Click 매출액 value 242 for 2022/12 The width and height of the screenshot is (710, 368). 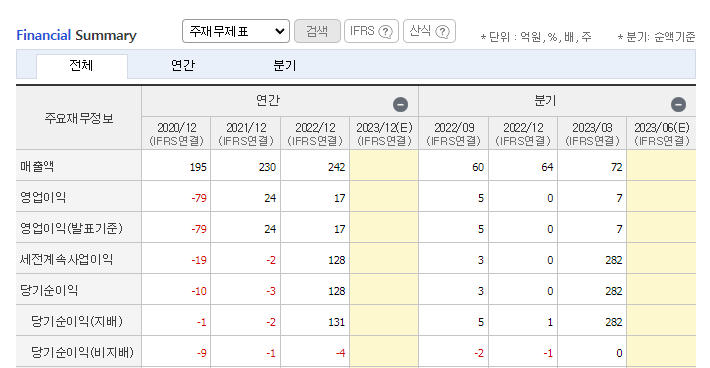[x=336, y=167]
